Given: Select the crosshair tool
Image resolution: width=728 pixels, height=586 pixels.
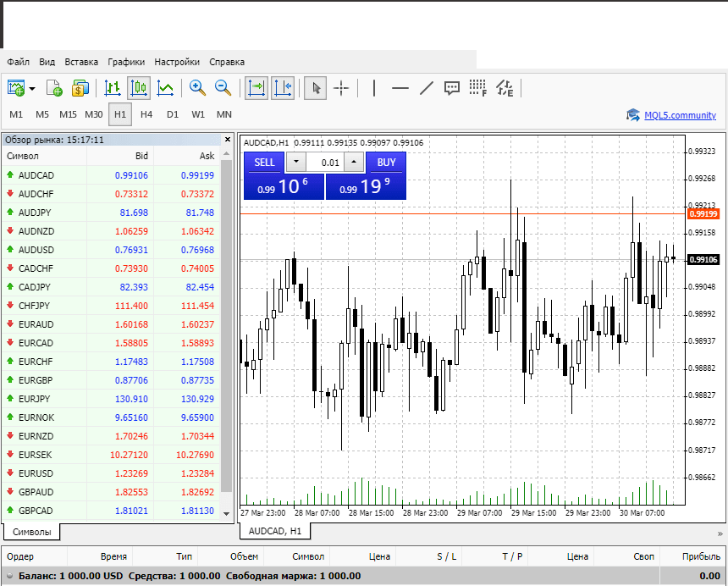Looking at the screenshot, I should [342, 87].
